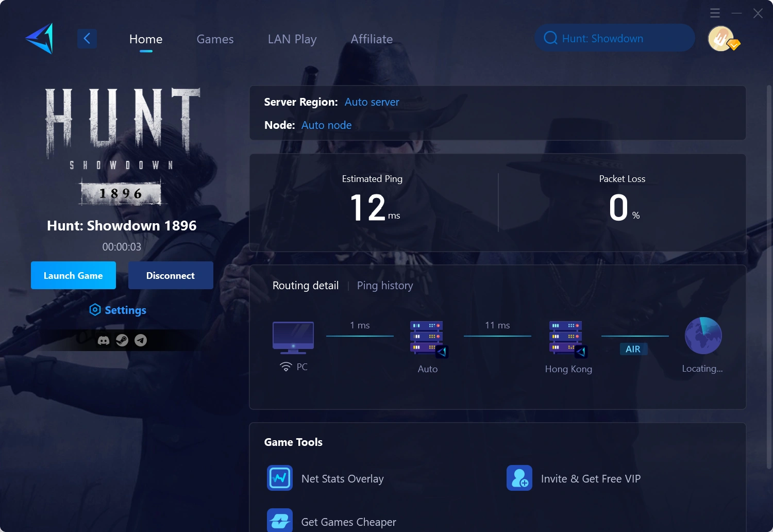The image size is (773, 532).
Task: Open the Games tab
Action: (215, 39)
